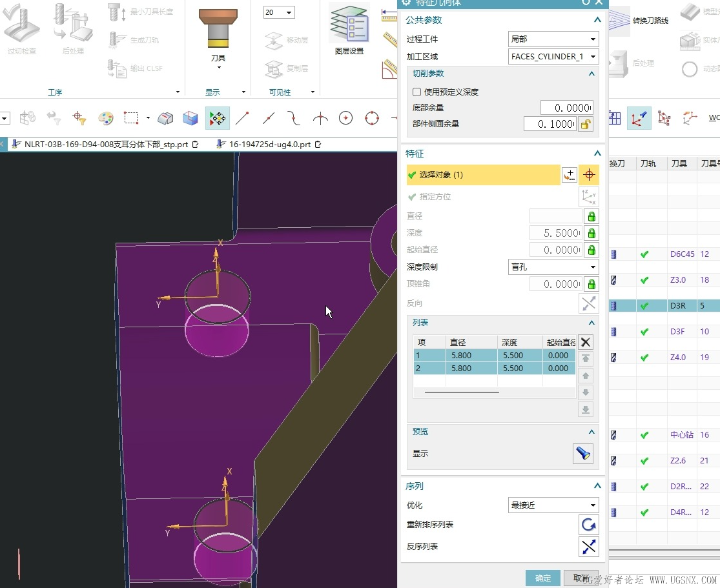Toggle the green lock beside 直径

[591, 216]
